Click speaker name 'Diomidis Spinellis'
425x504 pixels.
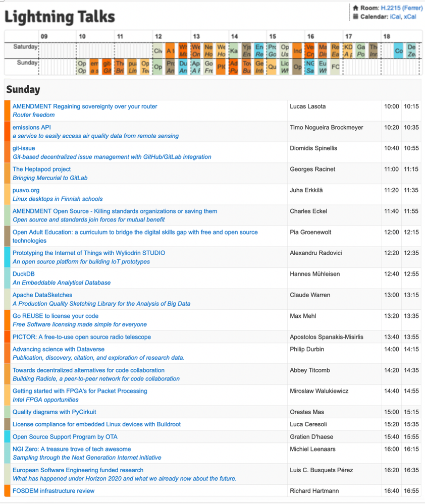[313, 148]
